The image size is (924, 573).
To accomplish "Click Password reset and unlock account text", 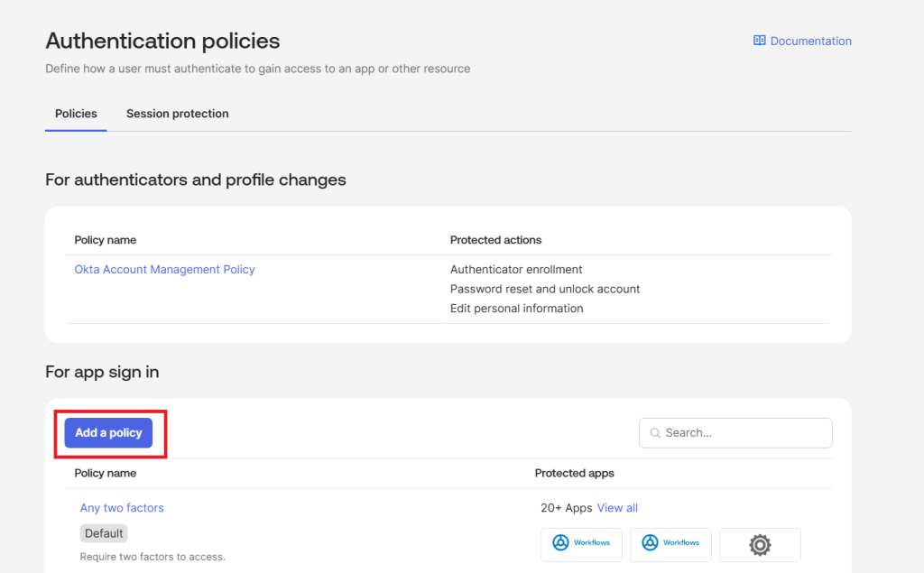I will pyautogui.click(x=544, y=289).
